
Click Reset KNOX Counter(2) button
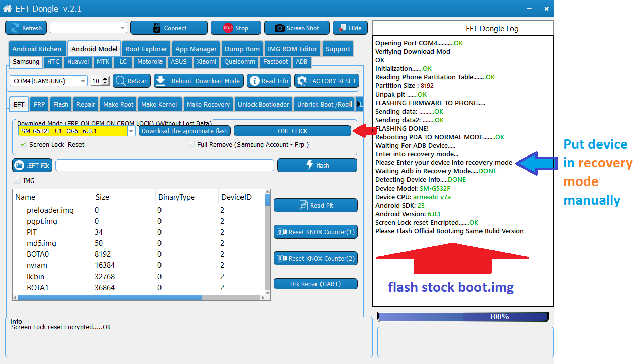point(315,258)
